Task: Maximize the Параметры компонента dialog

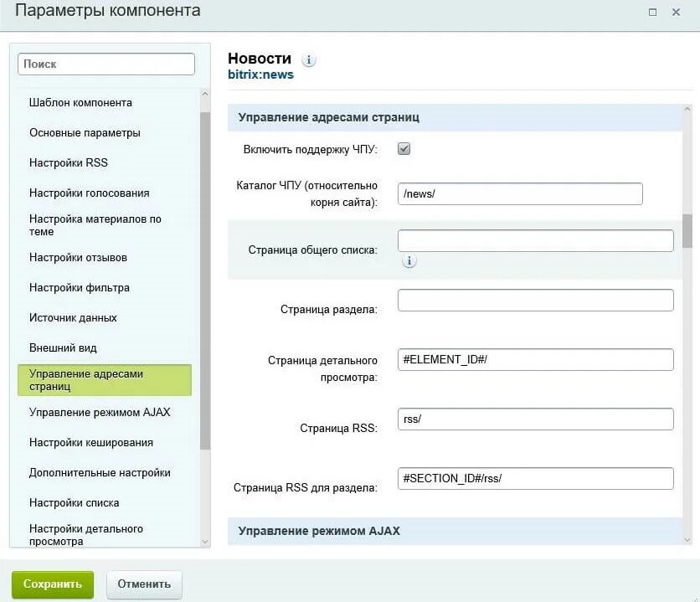Action: click(652, 12)
